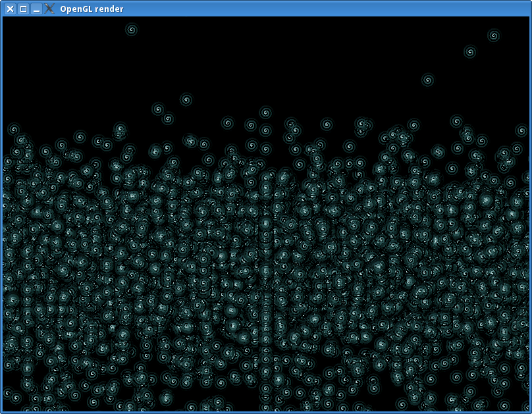Click empty title bar area right of title
Viewport: 532px width, 414px height.
point(329,9)
